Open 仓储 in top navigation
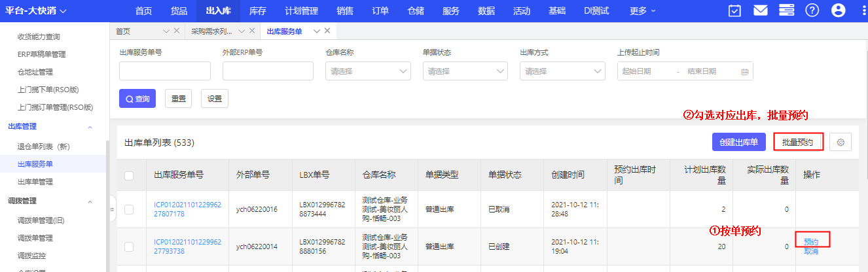Image resolution: width=868 pixels, height=272 pixels. tap(416, 10)
